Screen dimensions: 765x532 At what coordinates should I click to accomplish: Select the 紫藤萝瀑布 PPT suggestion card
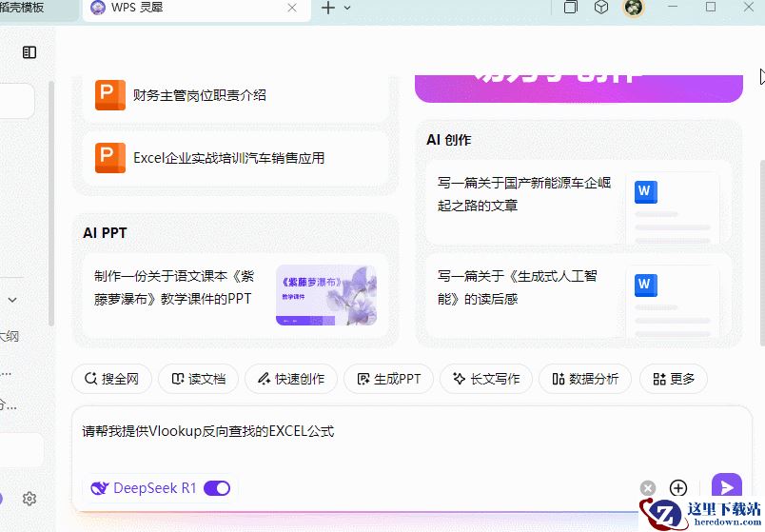pyautogui.click(x=235, y=295)
